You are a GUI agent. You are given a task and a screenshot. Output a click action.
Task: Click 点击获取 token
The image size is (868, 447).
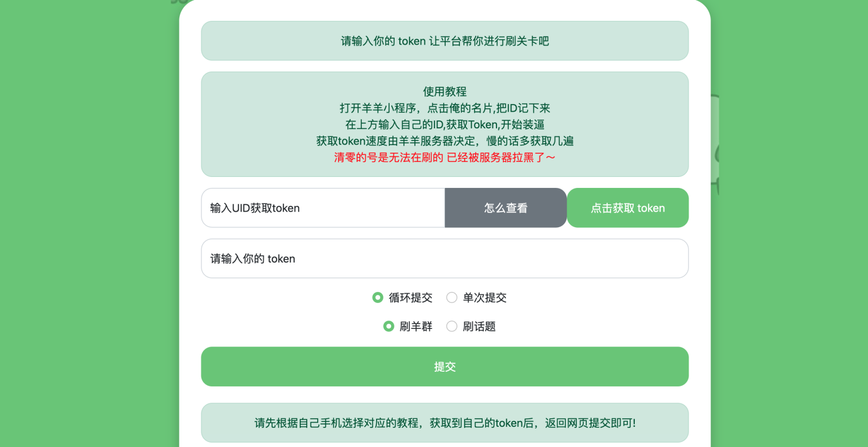[x=627, y=208]
